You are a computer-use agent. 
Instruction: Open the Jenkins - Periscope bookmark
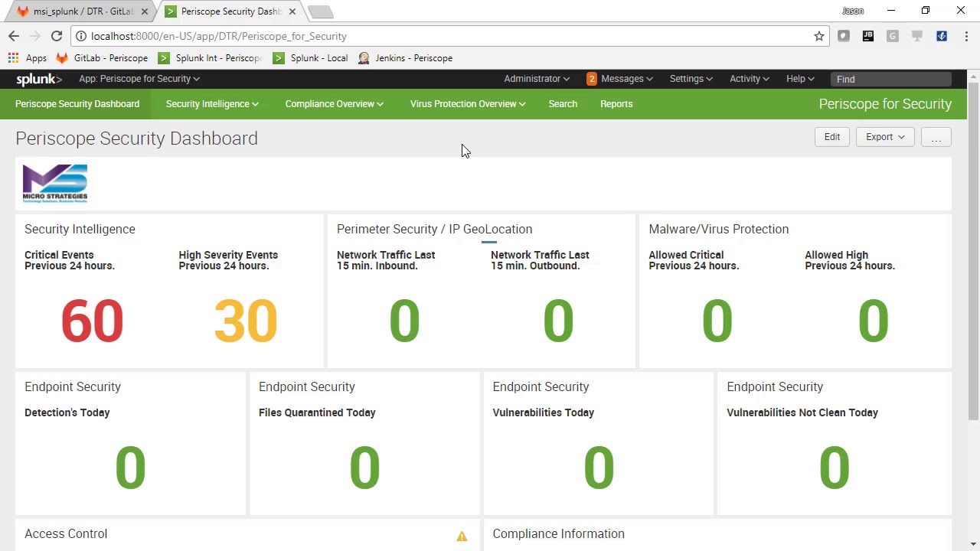click(405, 58)
